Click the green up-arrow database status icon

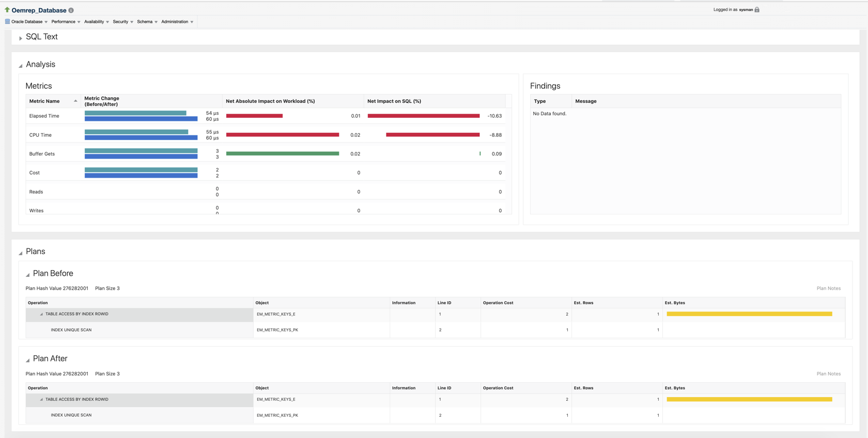[x=7, y=10]
